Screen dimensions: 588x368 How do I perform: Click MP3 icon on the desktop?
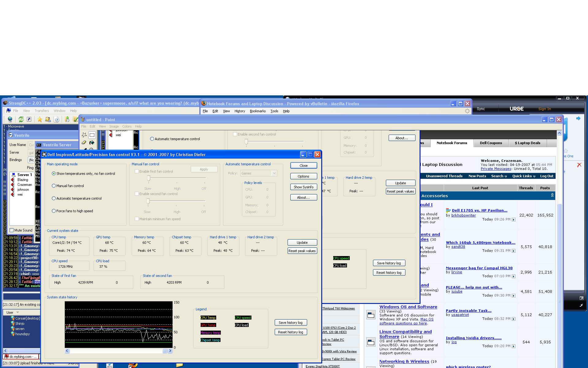pyautogui.click(x=110, y=366)
